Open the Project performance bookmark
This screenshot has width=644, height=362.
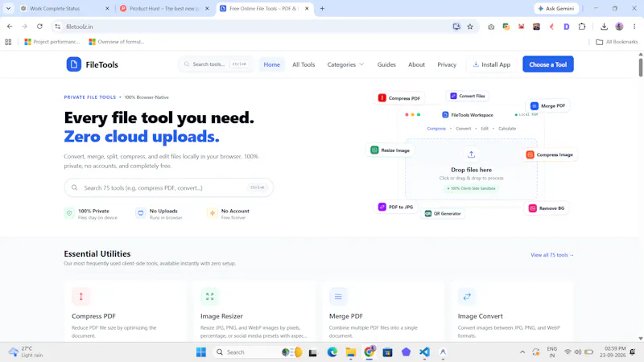(52, 42)
